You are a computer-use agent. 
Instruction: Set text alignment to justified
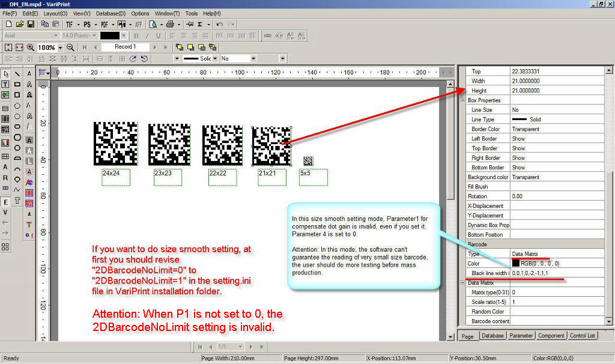pos(205,35)
